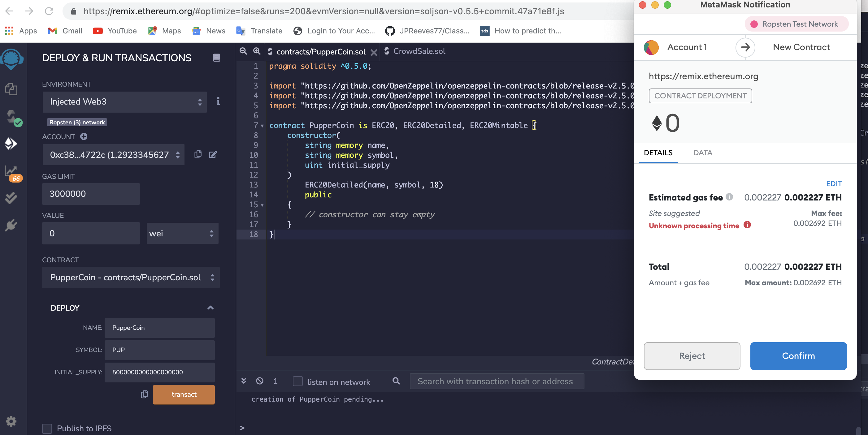Viewport: 868px width, 435px height.
Task: Enable listen on network checkbox
Action: [297, 381]
